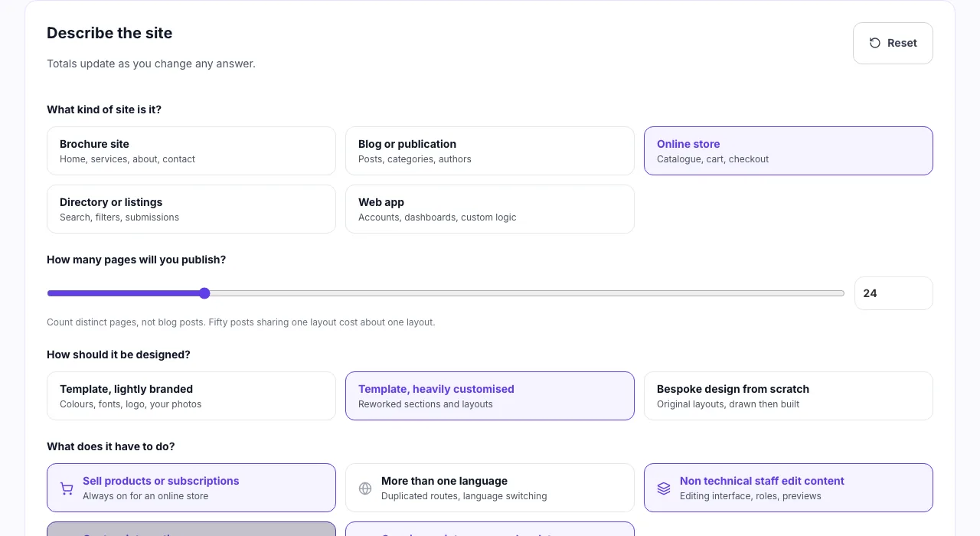The image size is (980, 536).
Task: Select the Brochure site option
Action: (x=191, y=151)
